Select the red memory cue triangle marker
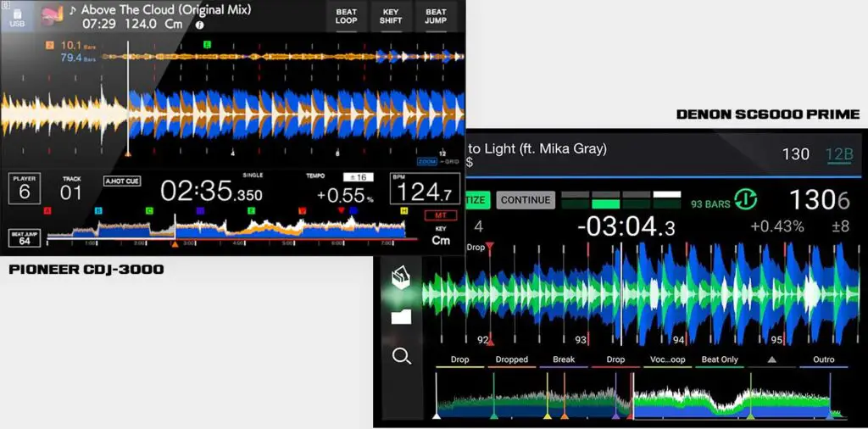The width and height of the screenshot is (868, 429). pyautogui.click(x=341, y=211)
